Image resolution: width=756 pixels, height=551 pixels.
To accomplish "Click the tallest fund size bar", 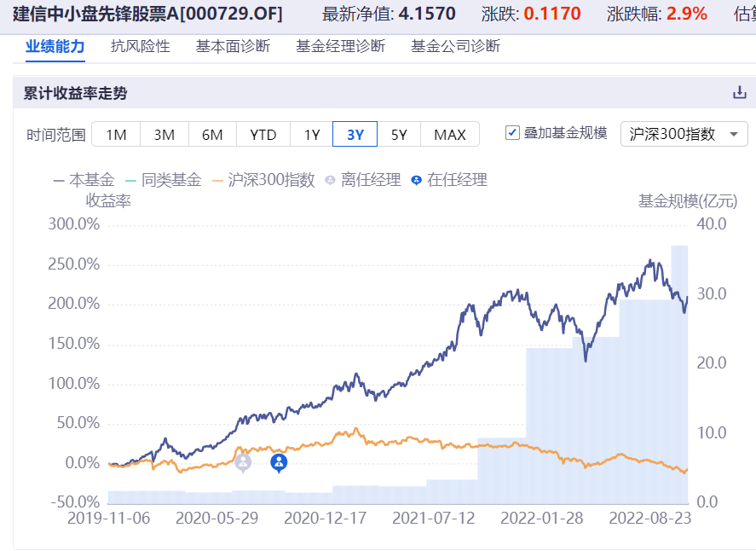I will [x=679, y=375].
